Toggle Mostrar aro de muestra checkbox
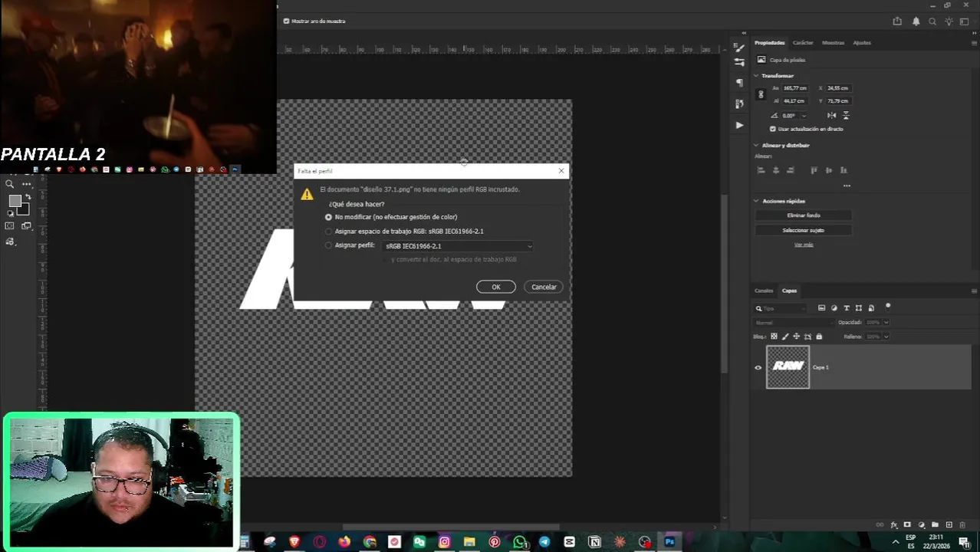 286,21
